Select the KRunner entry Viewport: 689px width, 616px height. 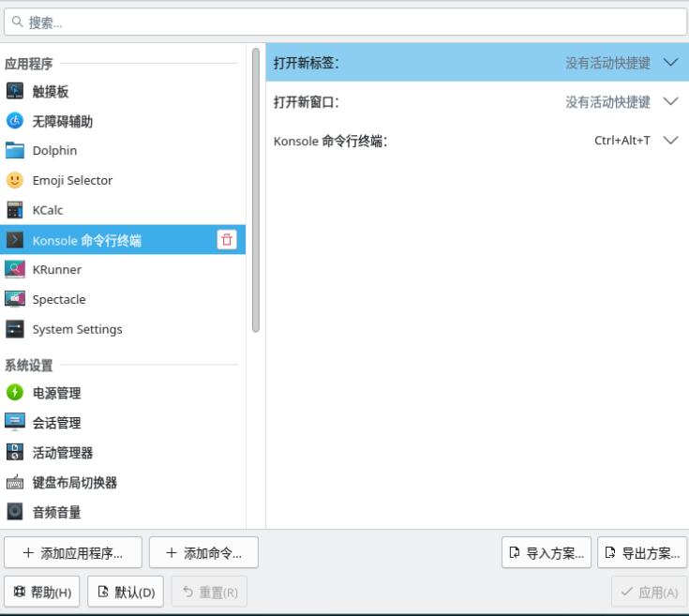click(123, 270)
